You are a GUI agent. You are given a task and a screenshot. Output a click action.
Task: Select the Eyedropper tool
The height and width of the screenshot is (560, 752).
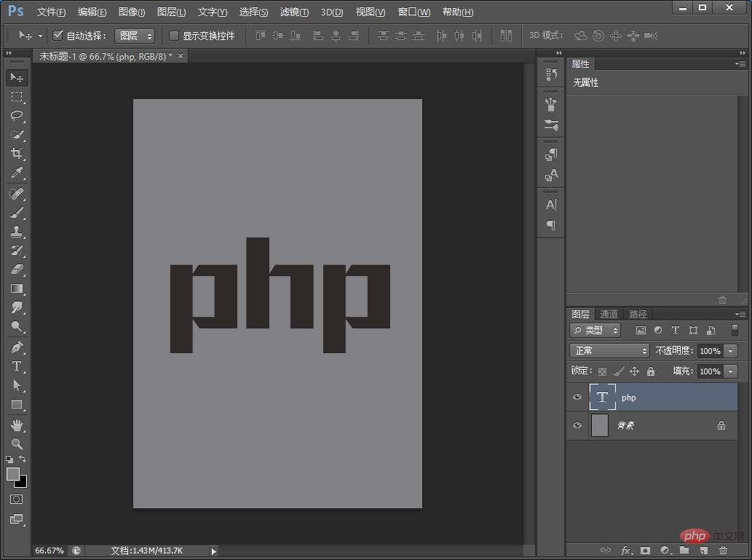tap(17, 173)
